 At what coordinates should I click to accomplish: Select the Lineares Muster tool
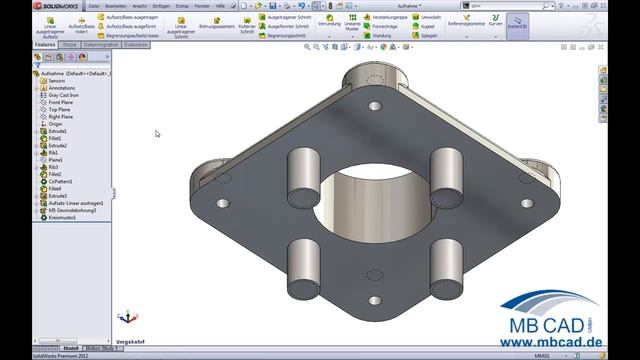tap(352, 22)
